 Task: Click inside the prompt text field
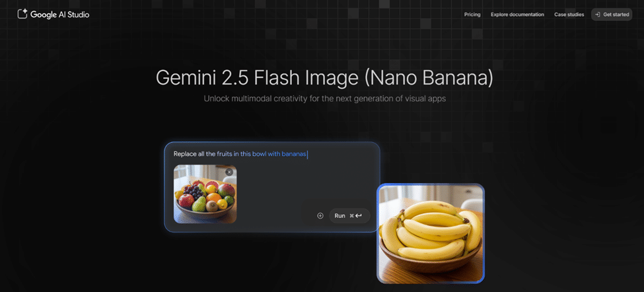click(272, 154)
